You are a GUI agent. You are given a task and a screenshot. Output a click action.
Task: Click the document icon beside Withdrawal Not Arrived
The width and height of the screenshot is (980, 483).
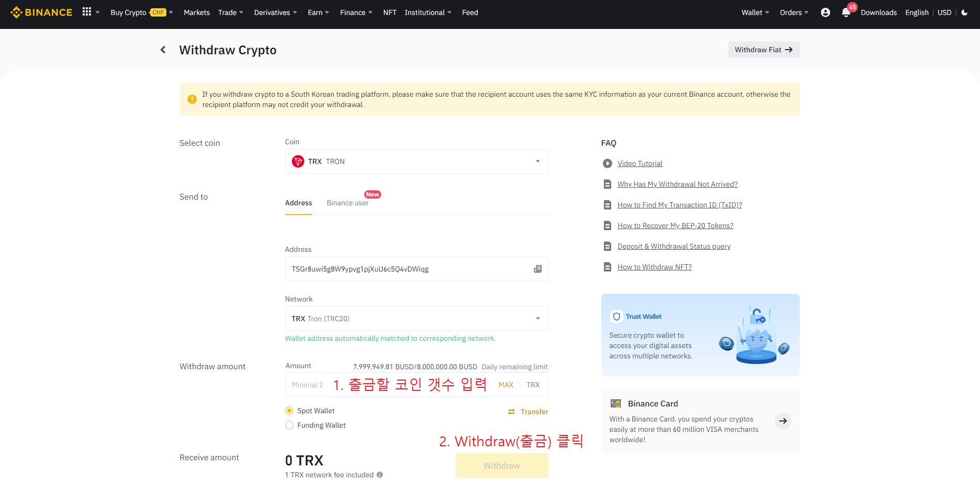608,184
